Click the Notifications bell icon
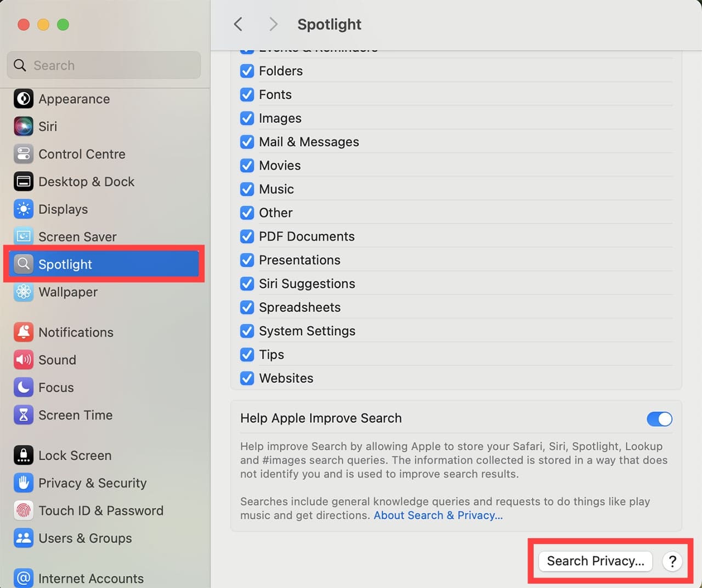The height and width of the screenshot is (588, 702). 24,332
